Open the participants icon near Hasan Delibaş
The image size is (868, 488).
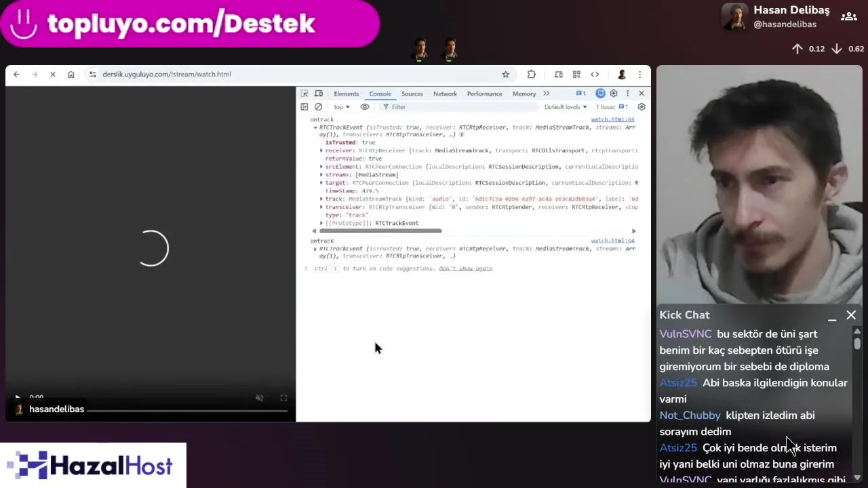point(848,17)
